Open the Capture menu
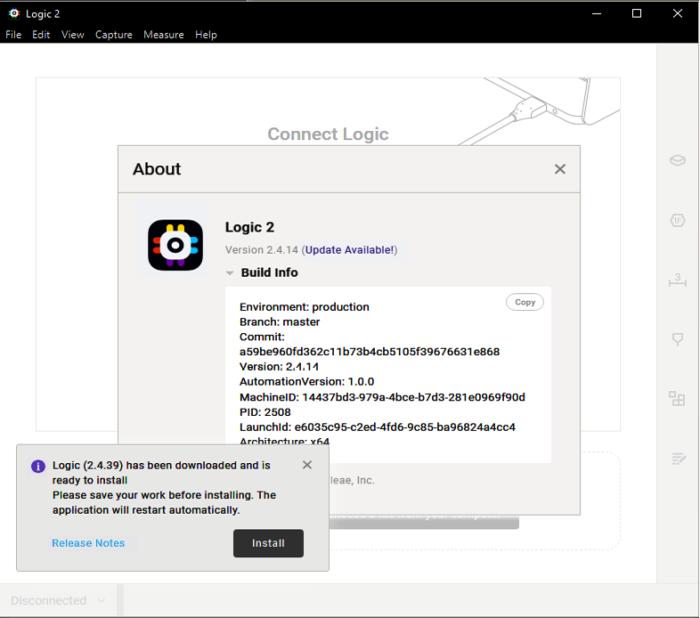The height and width of the screenshot is (618, 700). coord(114,35)
